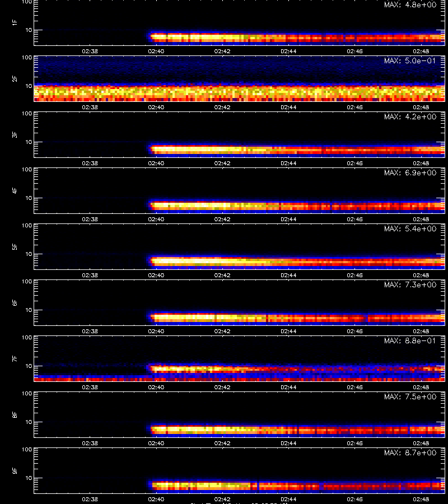Click the 100 y-axis label of panel 2F

[x=27, y=58]
